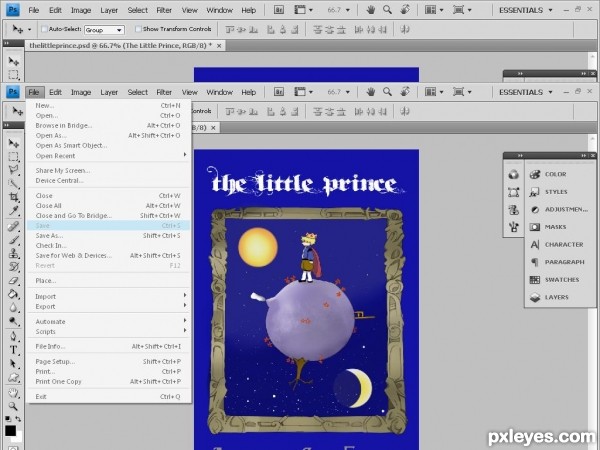Select the Pen tool
Screen dimensions: 600x450
[x=13, y=336]
